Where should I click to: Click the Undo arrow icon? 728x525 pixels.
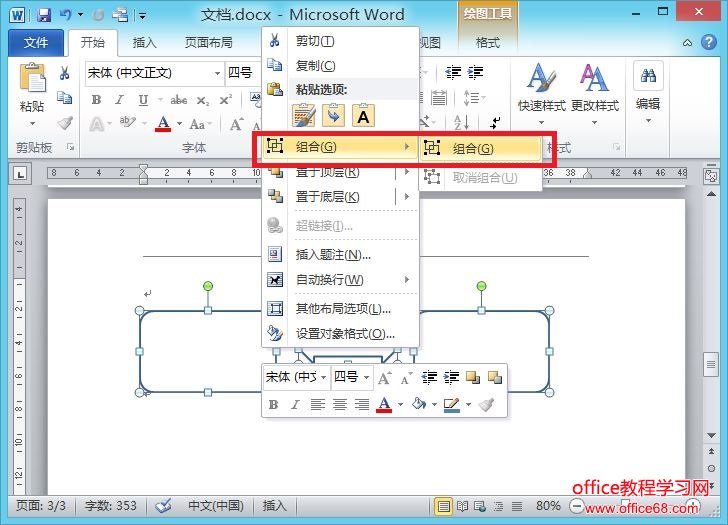(x=65, y=15)
